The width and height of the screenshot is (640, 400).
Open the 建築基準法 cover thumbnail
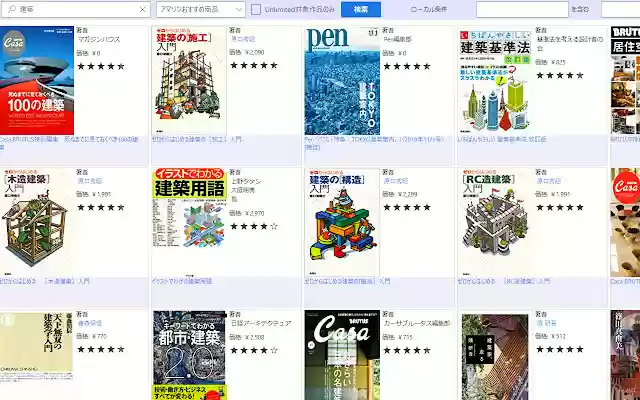click(x=495, y=80)
